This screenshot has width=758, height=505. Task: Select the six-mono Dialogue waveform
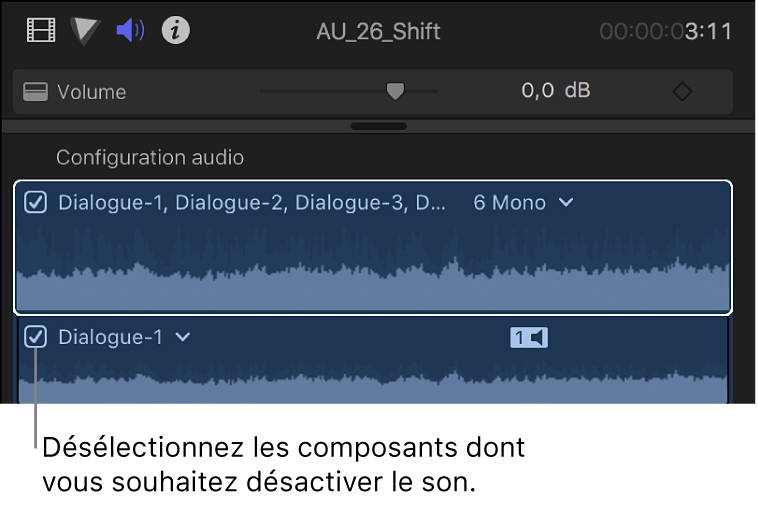coord(372,268)
